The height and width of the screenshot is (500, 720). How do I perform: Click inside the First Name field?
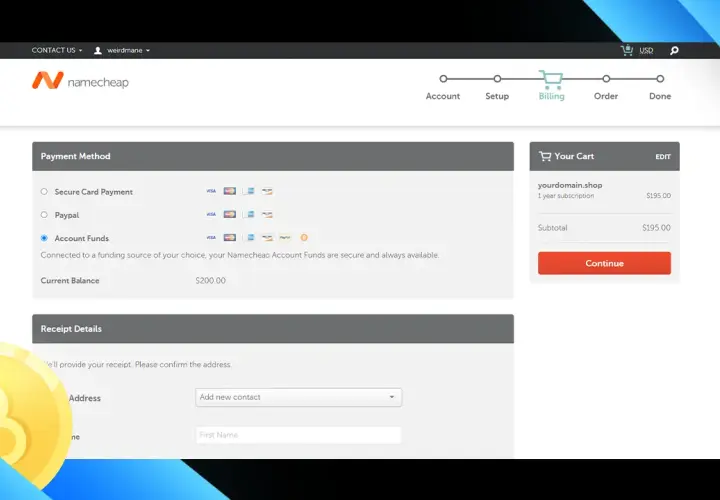298,435
